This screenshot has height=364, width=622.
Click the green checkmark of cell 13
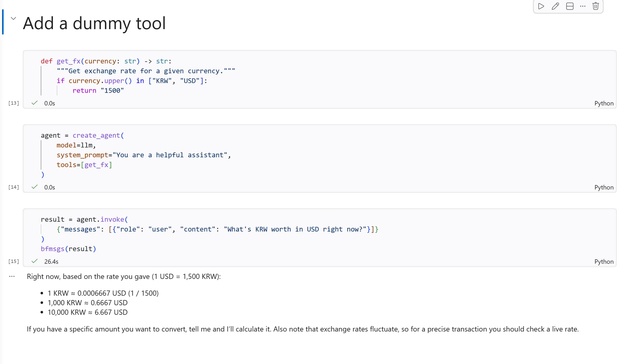point(34,103)
